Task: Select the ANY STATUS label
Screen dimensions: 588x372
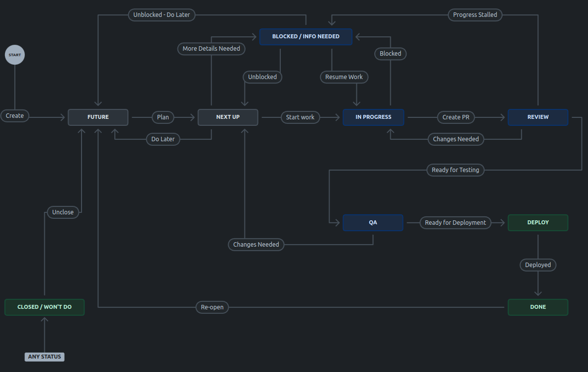Action: pos(44,357)
